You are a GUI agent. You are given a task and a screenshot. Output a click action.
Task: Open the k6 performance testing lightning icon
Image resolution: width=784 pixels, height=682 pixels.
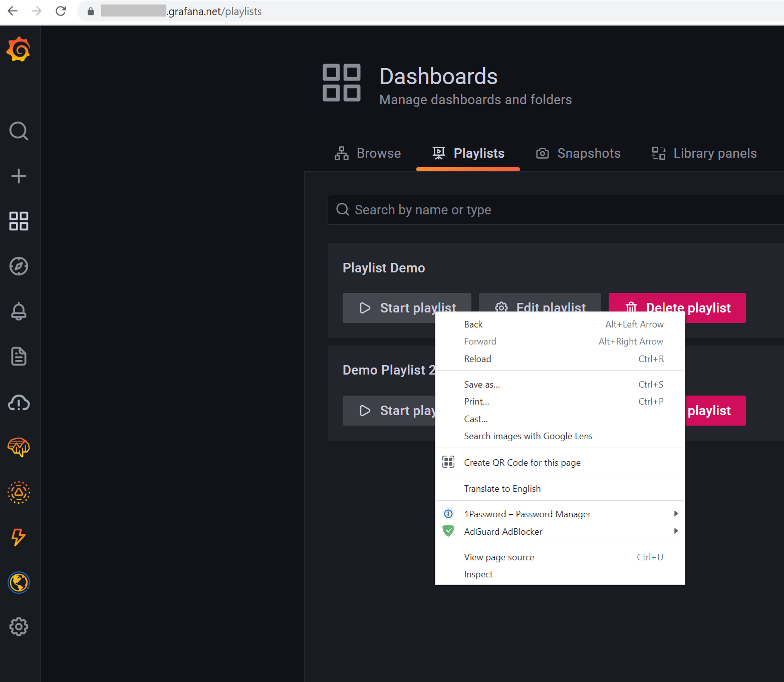point(19,537)
